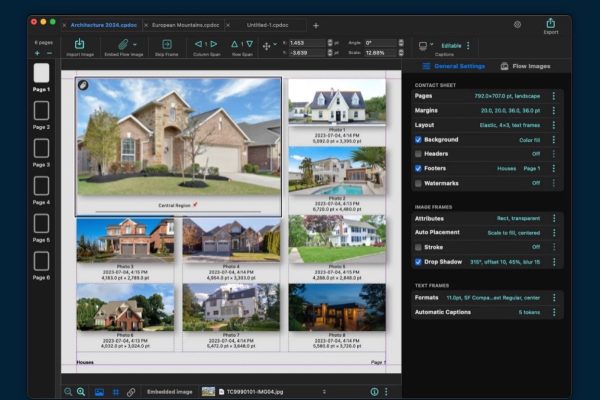Switch to European Mountains.cpdoc tab
The image size is (600, 400).
(186, 25)
